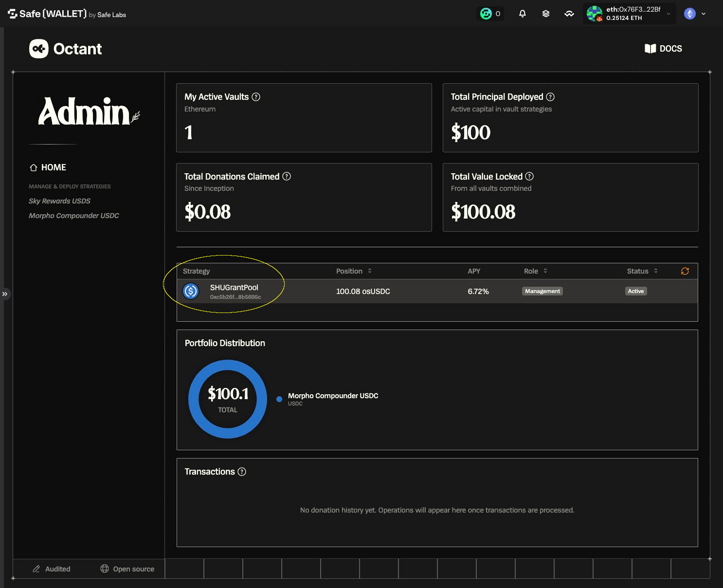
Task: Expand the network selector chevron
Action: pyautogui.click(x=704, y=14)
